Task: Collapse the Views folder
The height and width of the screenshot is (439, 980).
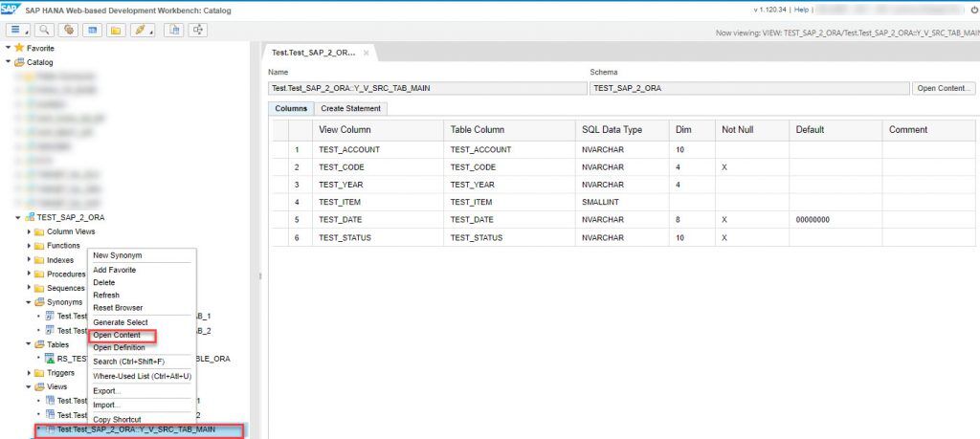Action: point(29,386)
